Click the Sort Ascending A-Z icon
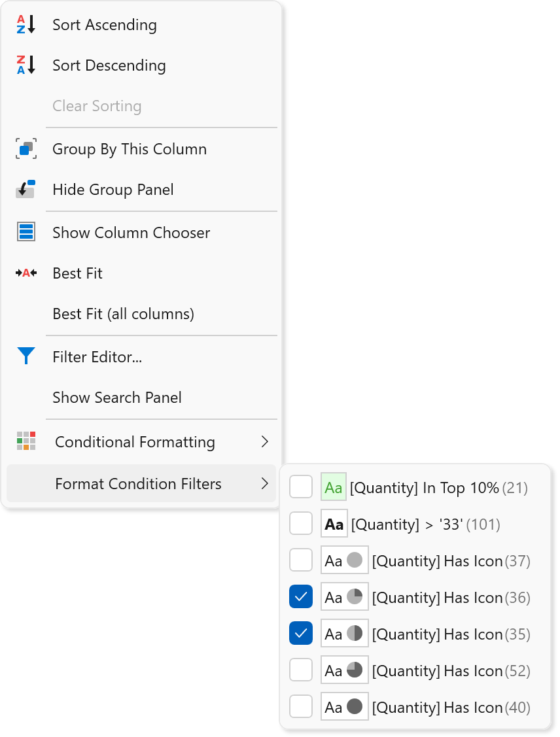This screenshot has height=737, width=560. point(26,25)
